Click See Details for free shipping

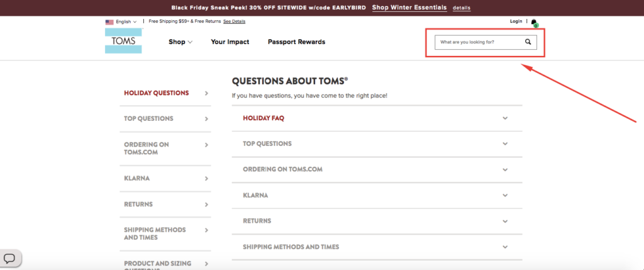pyautogui.click(x=234, y=21)
